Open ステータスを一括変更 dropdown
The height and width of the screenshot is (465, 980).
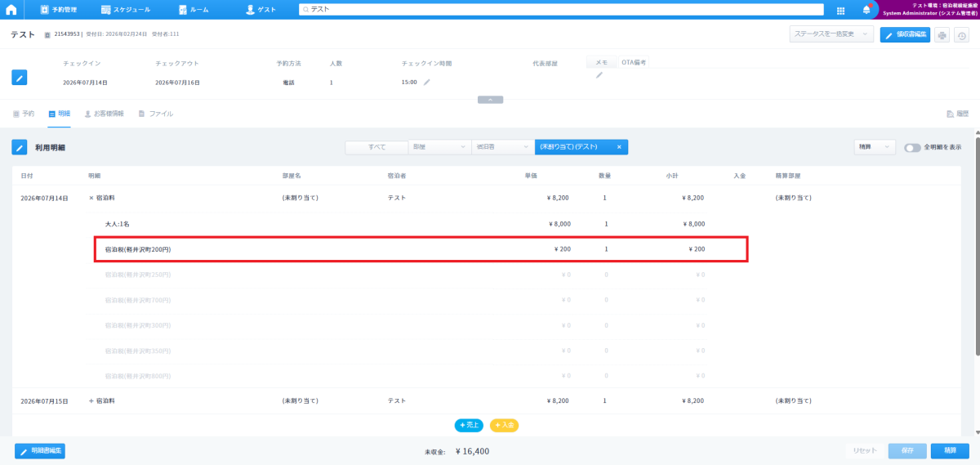click(831, 34)
